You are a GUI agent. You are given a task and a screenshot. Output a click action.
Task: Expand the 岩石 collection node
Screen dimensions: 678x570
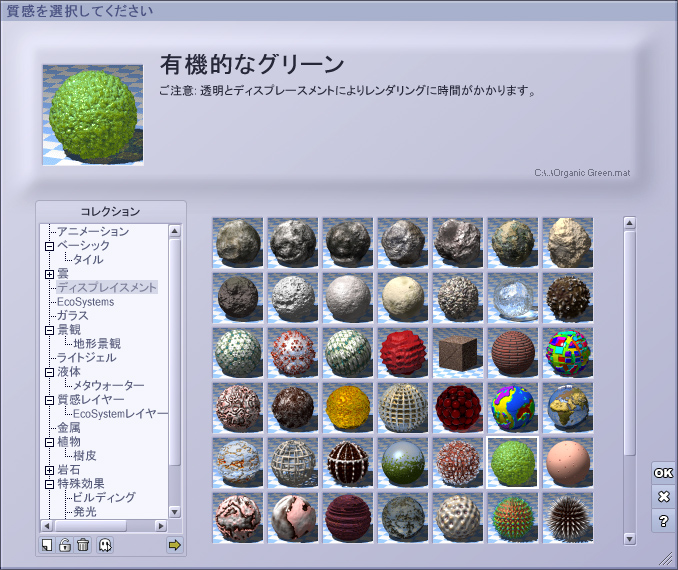coord(49,470)
